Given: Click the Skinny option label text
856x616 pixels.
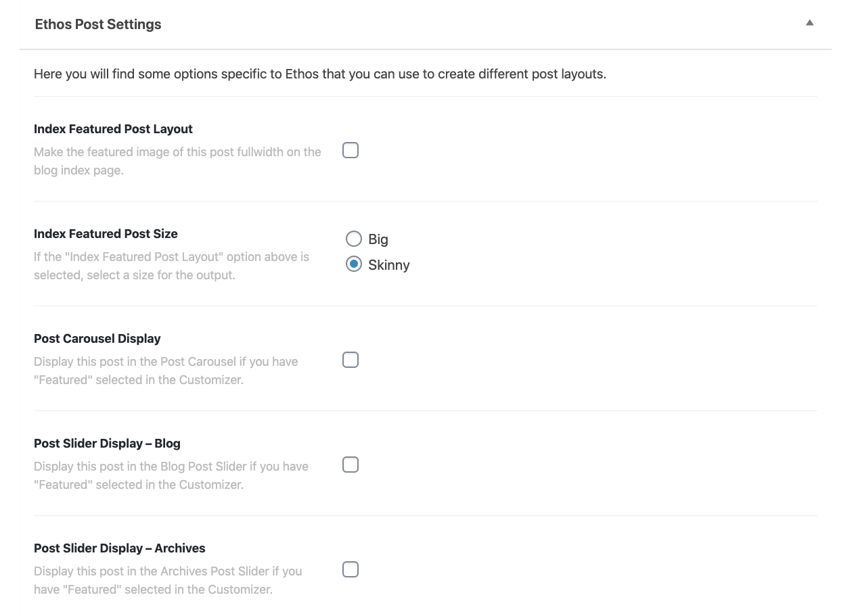Looking at the screenshot, I should click(x=388, y=264).
